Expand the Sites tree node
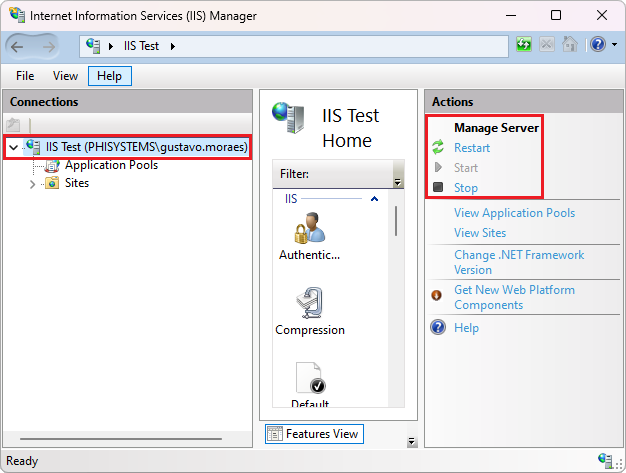Viewport: 626px width, 473px height. (x=33, y=184)
